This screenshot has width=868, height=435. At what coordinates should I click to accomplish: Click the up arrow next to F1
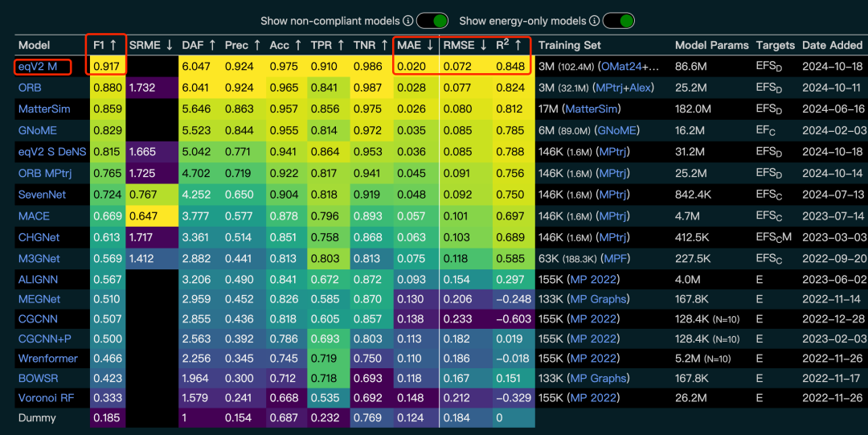point(113,45)
